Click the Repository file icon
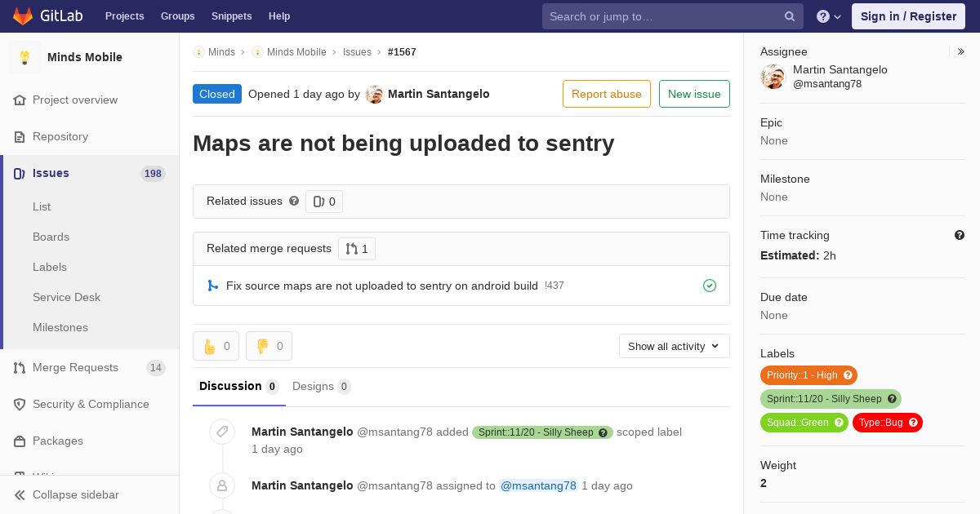Image resolution: width=980 pixels, height=514 pixels. point(20,137)
